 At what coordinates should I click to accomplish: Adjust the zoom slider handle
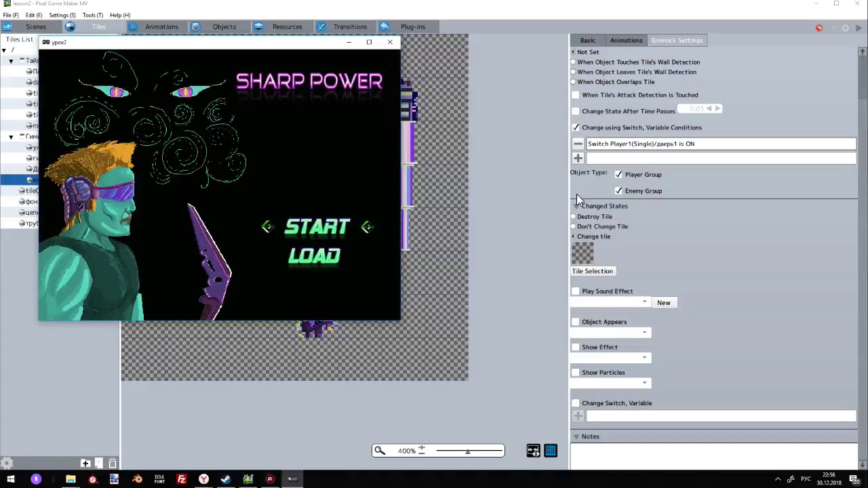tap(467, 451)
